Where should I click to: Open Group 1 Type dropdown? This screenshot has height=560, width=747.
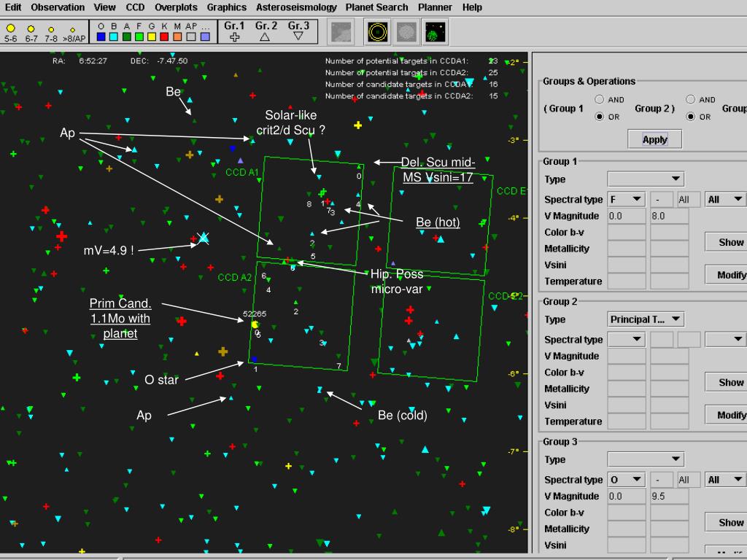click(646, 179)
